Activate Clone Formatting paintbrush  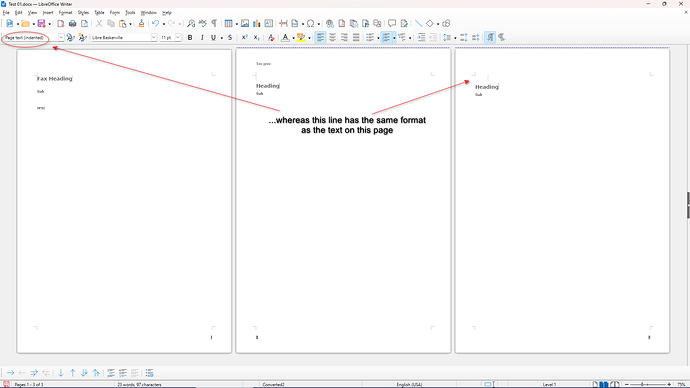pyautogui.click(x=141, y=23)
